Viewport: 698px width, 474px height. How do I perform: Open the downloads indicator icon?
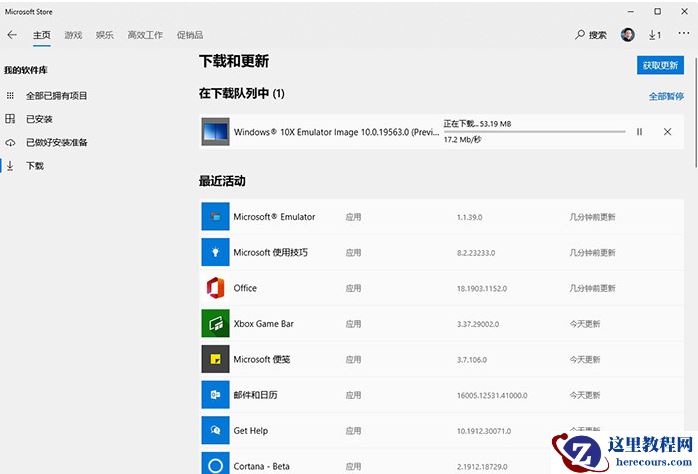654,35
